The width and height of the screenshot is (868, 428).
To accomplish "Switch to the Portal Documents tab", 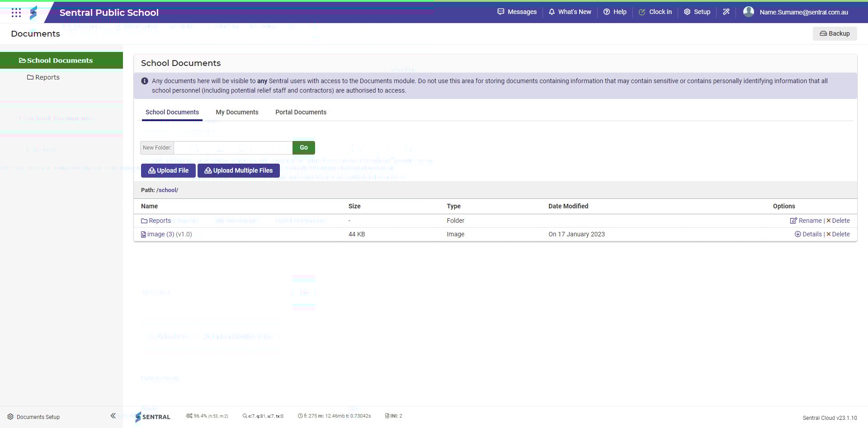I will 301,112.
